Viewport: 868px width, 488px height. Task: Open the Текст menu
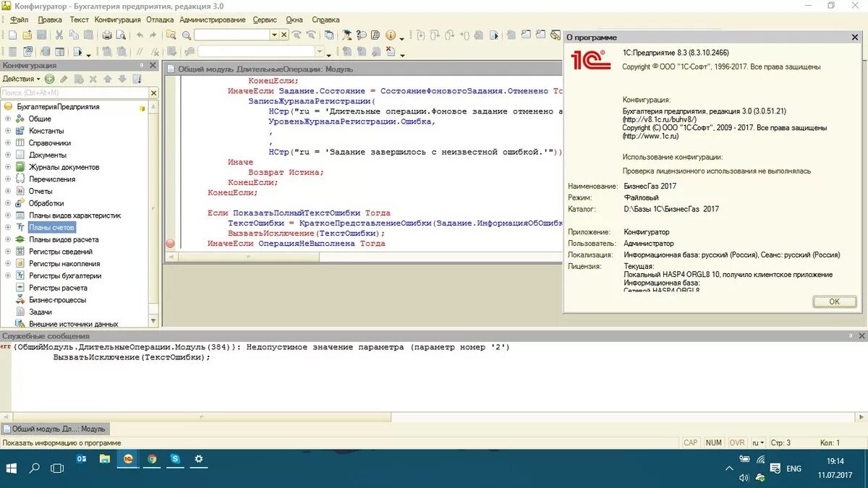[79, 20]
